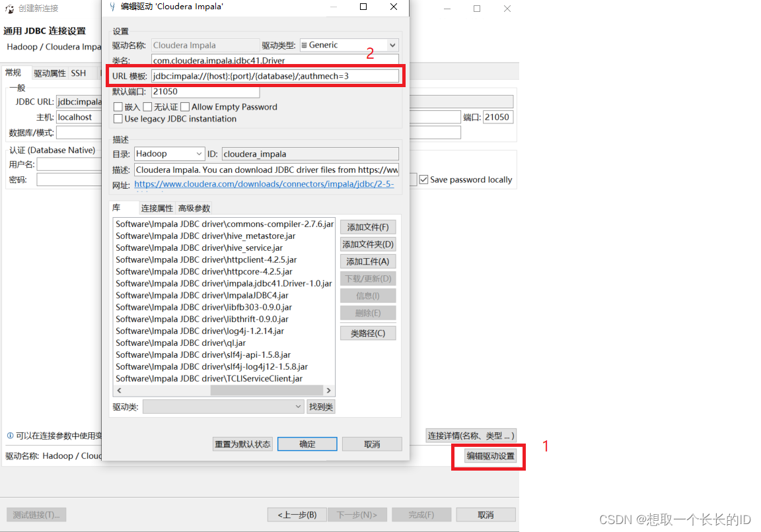Click the JDBC URL field
Image resolution: width=761 pixels, height=532 pixels.
(x=79, y=102)
